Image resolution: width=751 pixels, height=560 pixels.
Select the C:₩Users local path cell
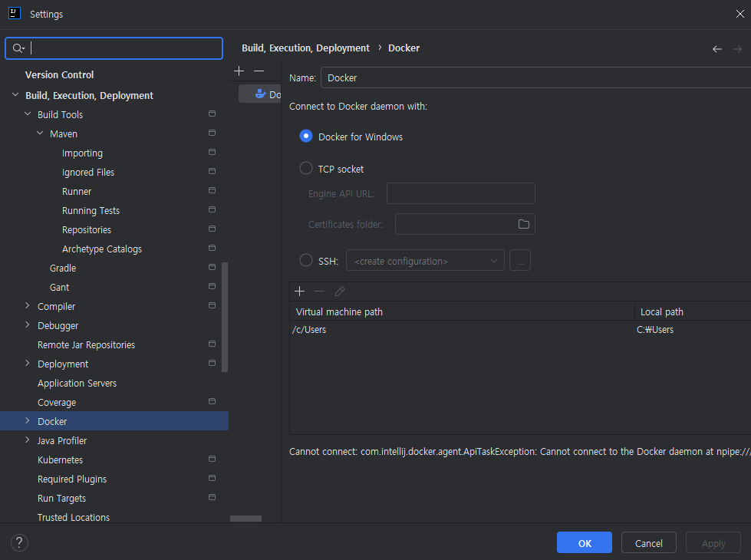pyautogui.click(x=693, y=330)
